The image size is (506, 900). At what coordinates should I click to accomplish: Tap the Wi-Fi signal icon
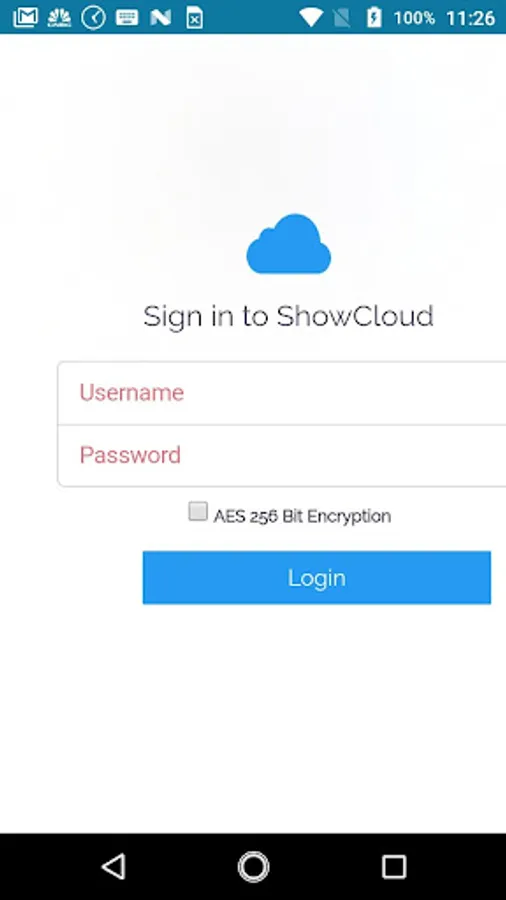[311, 17]
